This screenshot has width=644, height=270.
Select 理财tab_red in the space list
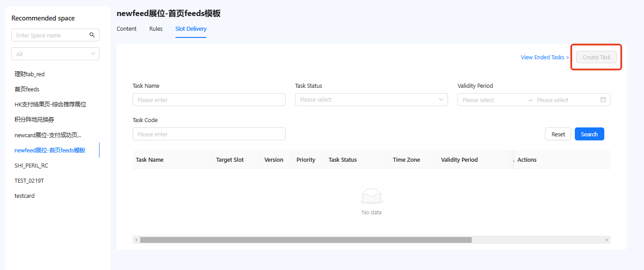point(29,74)
